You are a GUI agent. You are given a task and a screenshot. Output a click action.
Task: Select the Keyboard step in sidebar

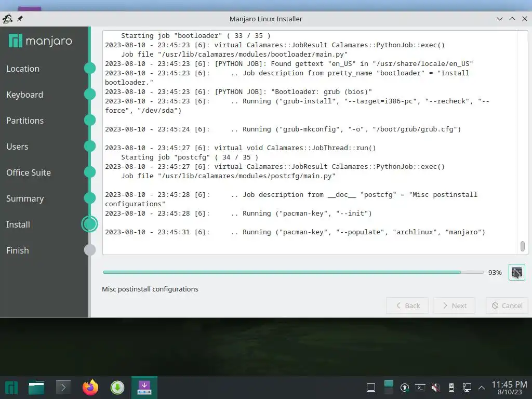pos(24,95)
